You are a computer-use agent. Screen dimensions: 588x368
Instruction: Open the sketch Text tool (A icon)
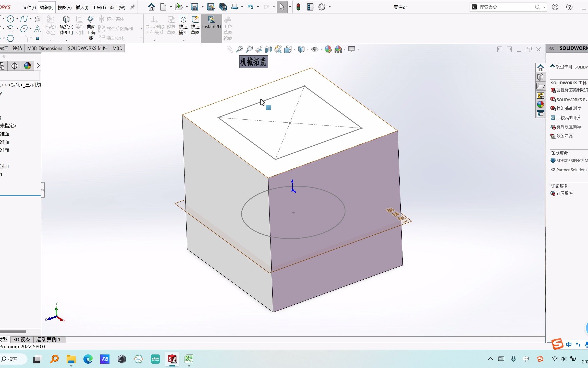37,29
